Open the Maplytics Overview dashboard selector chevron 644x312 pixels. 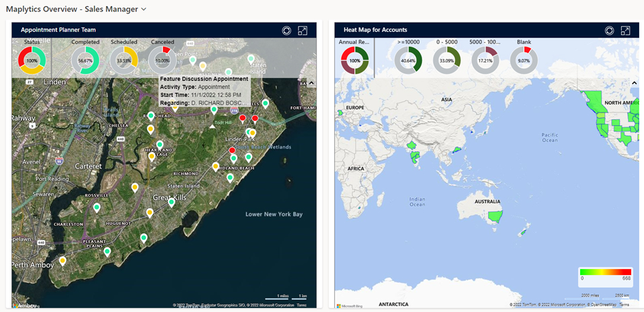pyautogui.click(x=143, y=9)
